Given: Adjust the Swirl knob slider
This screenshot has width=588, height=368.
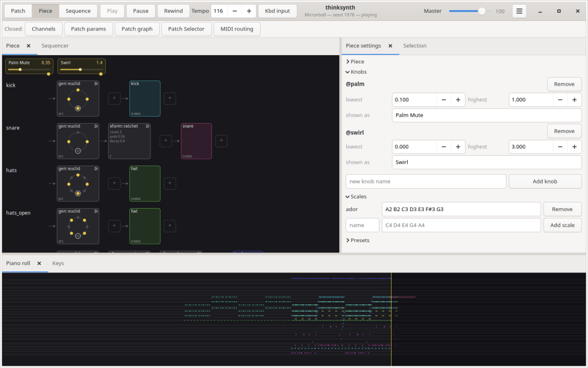Looking at the screenshot, I should (81, 70).
